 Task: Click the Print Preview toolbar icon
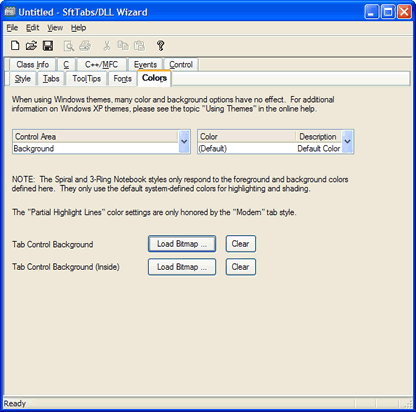point(69,46)
